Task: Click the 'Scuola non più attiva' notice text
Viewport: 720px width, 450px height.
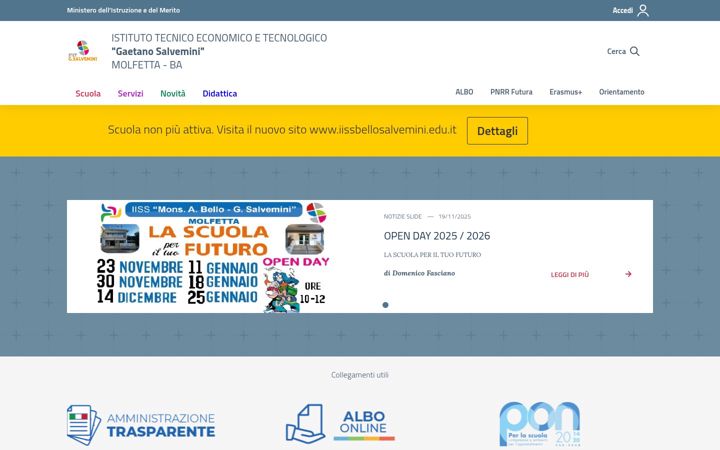Action: point(282,130)
